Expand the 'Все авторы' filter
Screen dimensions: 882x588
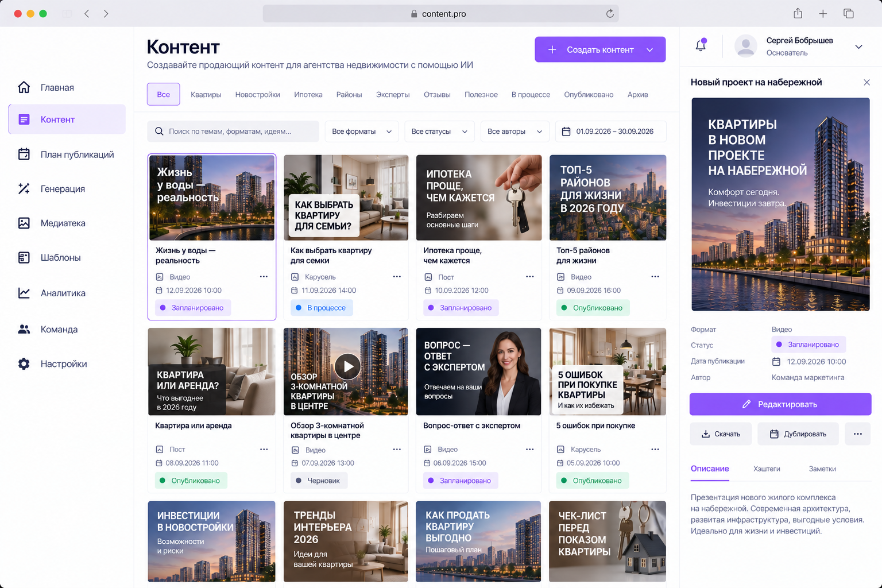click(x=515, y=131)
